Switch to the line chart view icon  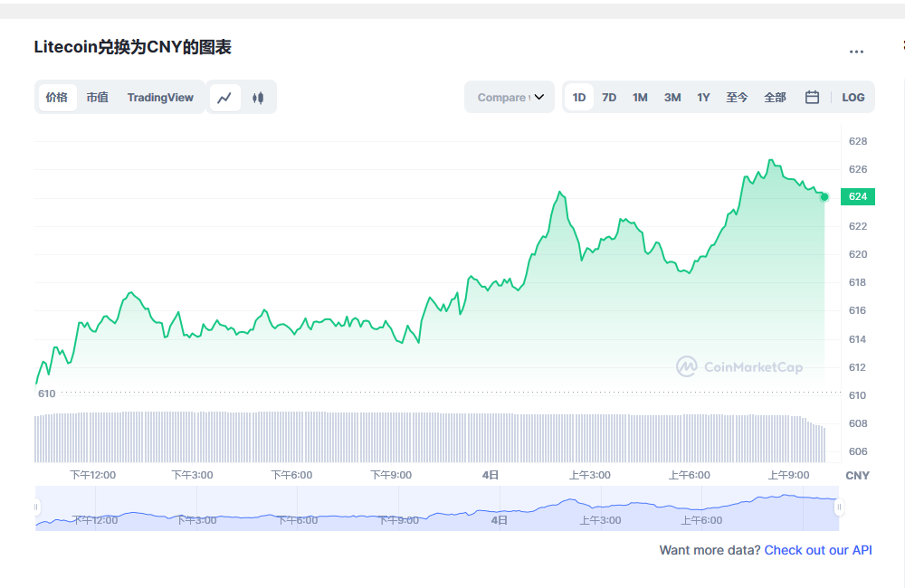(x=224, y=98)
